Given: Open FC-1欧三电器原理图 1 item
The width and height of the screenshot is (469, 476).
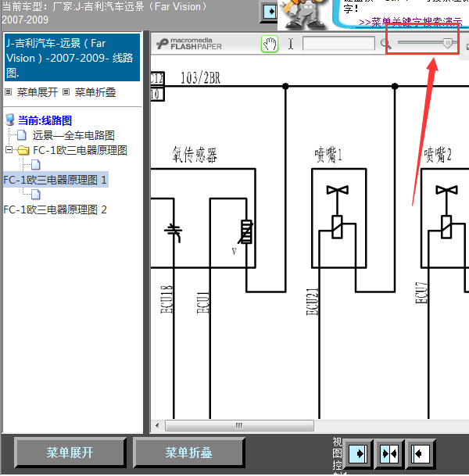Looking at the screenshot, I should tap(55, 180).
